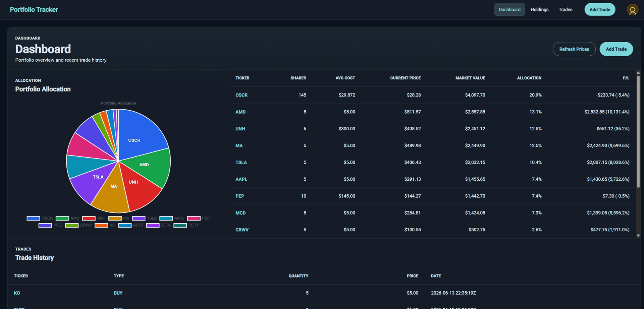Select the -$233.74 (-5.4%) P/L value

[613, 95]
